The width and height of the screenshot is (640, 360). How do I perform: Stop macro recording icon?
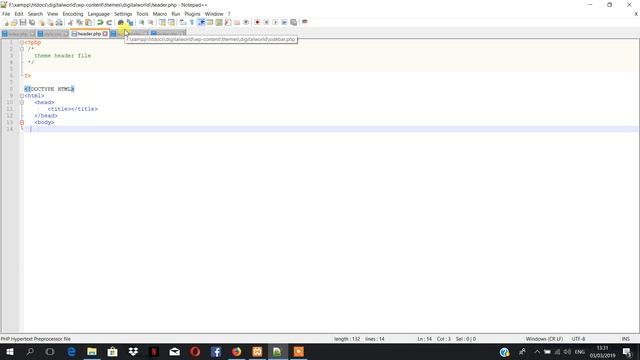[266, 22]
